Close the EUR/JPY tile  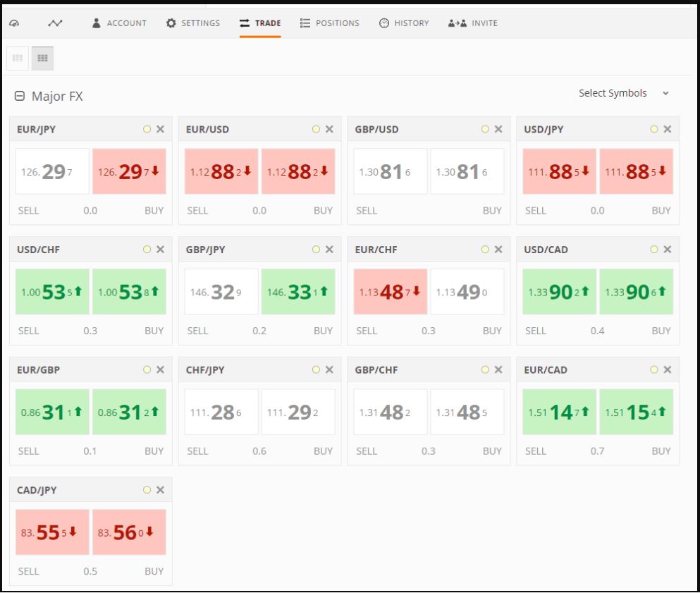[x=160, y=129]
